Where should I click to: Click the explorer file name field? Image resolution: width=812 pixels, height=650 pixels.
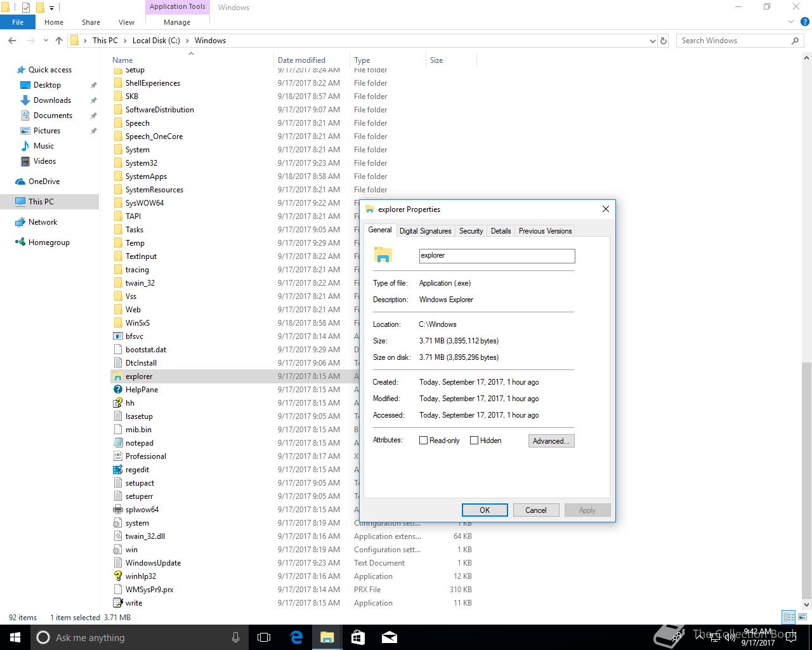click(497, 256)
